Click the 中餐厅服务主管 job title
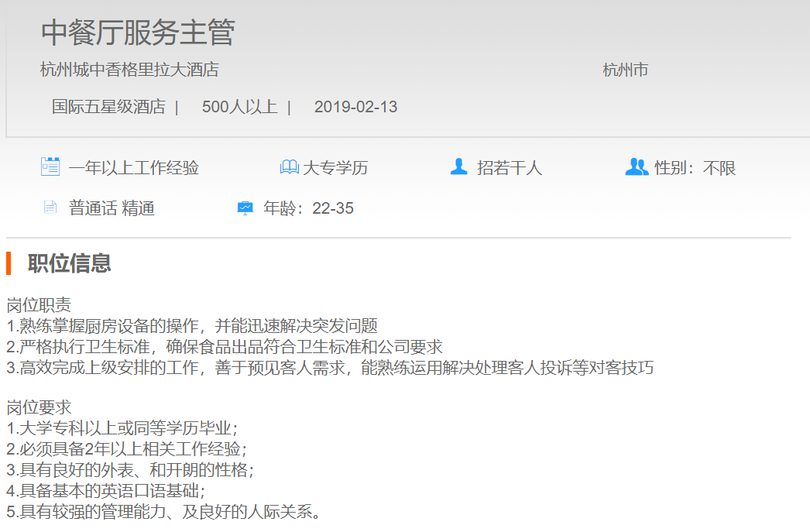 click(x=138, y=33)
